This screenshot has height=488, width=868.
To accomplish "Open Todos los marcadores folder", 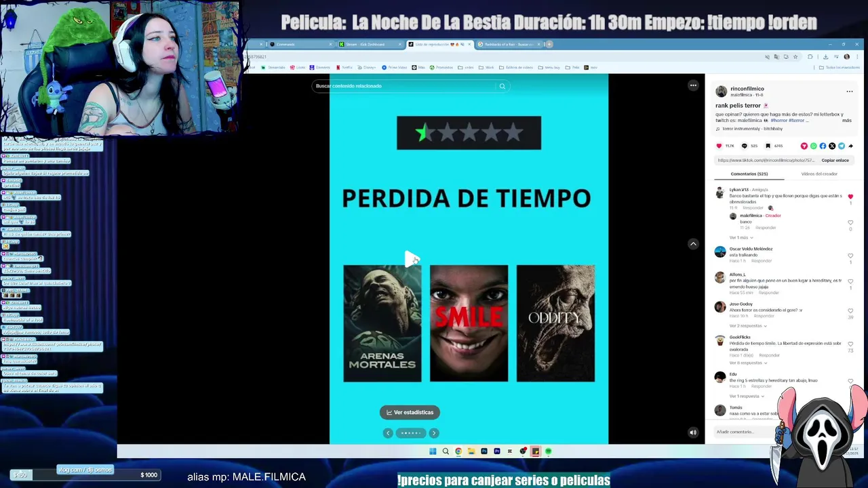I will (x=840, y=68).
